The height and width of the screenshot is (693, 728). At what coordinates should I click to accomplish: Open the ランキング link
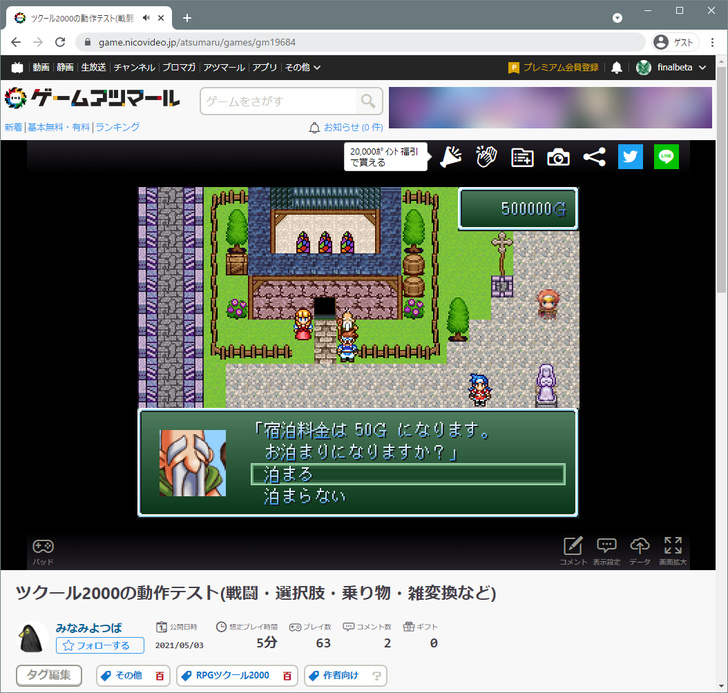pos(117,127)
